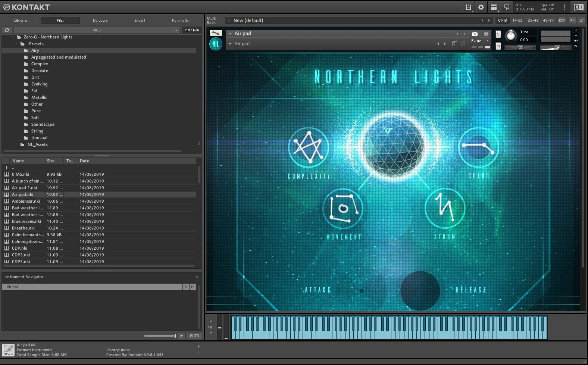Screen dimensions: 588x365
Task: Open the Automation tab
Action: point(181,20)
